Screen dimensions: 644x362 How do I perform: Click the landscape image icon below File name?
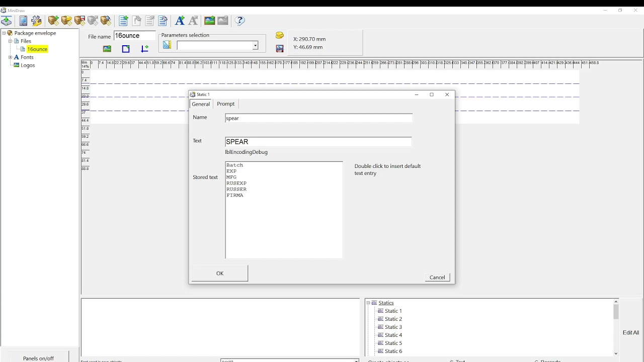[x=107, y=49]
